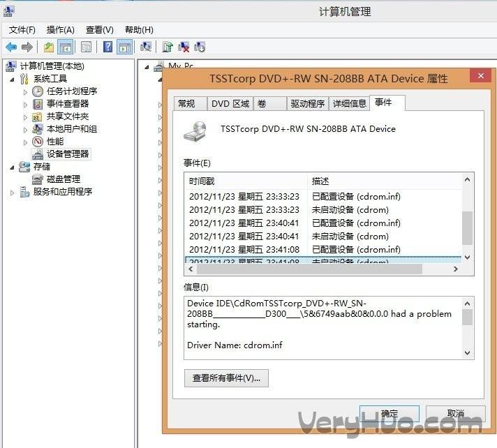Screen dimensions: 497x448
Task: Click the gray Forward arrow in toolbar
Action: 27,47
